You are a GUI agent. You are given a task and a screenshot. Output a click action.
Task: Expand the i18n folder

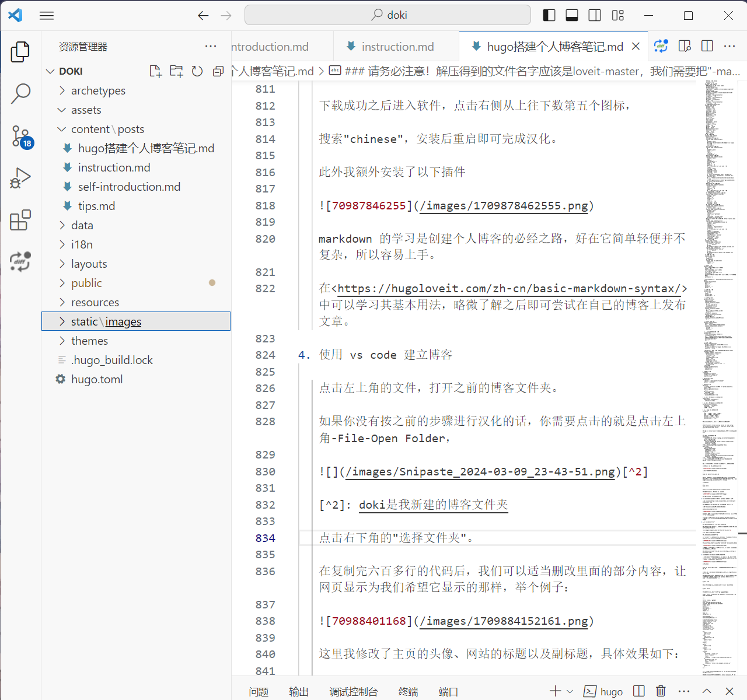(x=136, y=244)
